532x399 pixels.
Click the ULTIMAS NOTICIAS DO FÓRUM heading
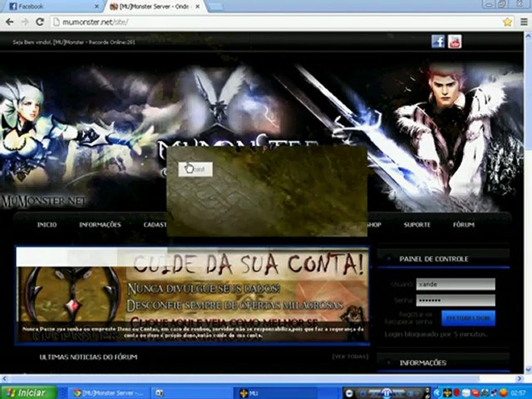point(88,357)
